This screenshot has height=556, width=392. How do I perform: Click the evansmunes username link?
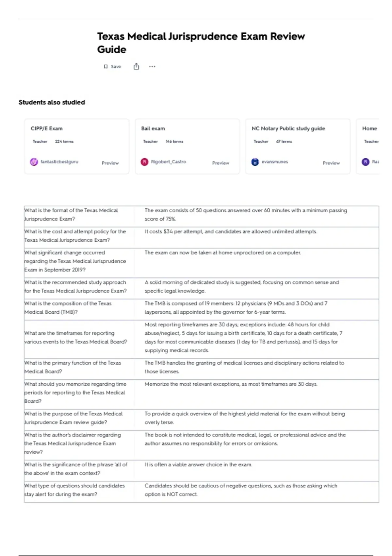point(275,162)
